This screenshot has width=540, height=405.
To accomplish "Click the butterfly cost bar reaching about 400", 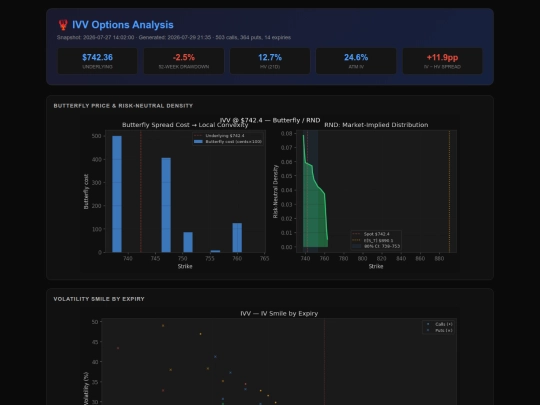I will tap(166, 205).
